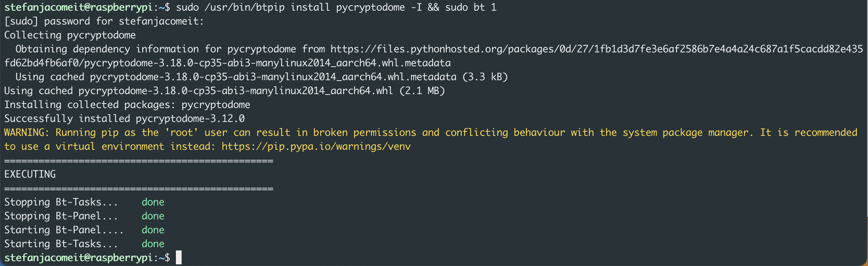Open the pip.pypa.io venv warning link
Screen dimensions: 868x266
tap(316, 147)
